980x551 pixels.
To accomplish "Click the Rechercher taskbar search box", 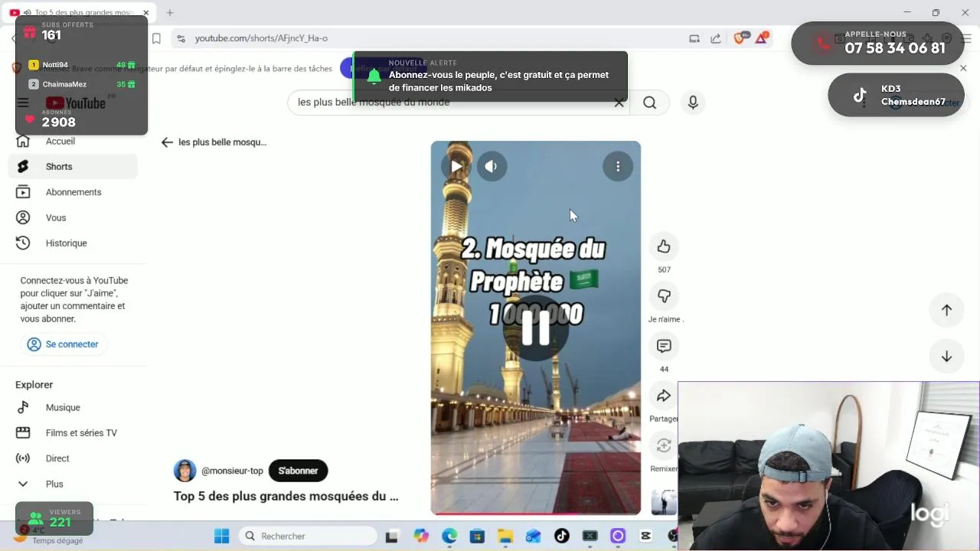I will (308, 536).
